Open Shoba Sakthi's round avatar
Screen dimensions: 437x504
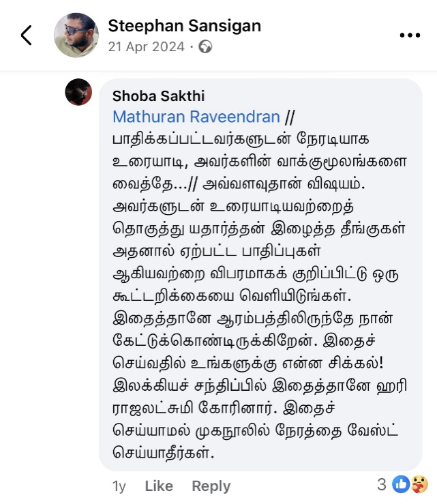(78, 91)
